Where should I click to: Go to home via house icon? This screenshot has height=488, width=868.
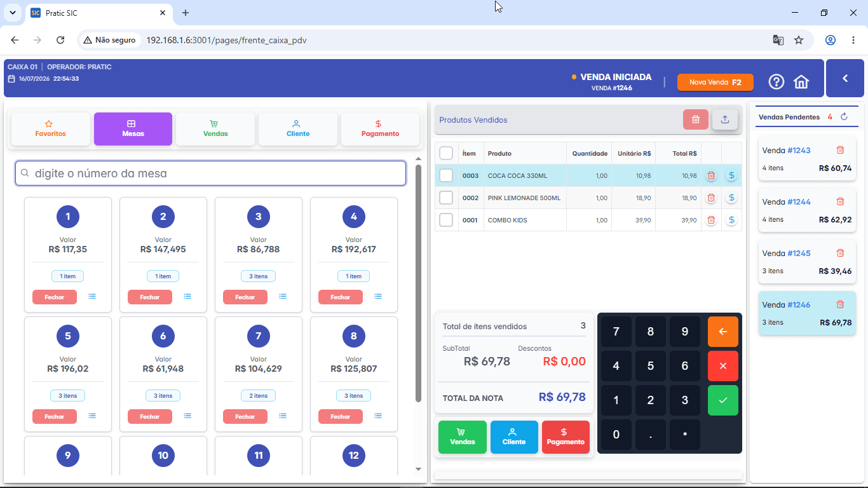[801, 82]
